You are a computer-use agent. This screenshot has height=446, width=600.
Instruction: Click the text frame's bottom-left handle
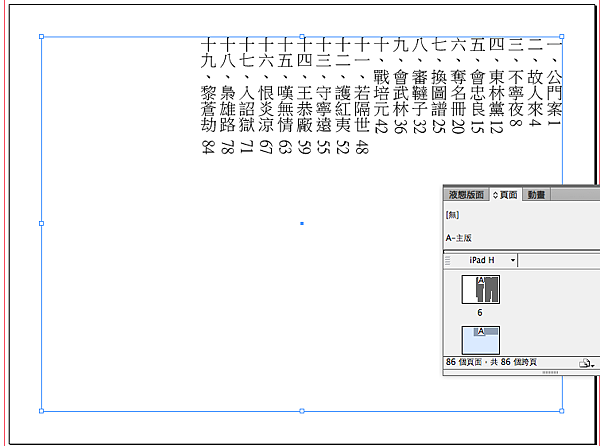(x=41, y=411)
